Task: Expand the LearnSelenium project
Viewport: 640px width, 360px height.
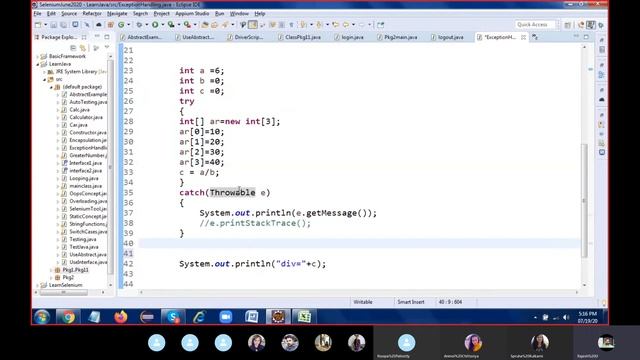Action: [x=38, y=285]
